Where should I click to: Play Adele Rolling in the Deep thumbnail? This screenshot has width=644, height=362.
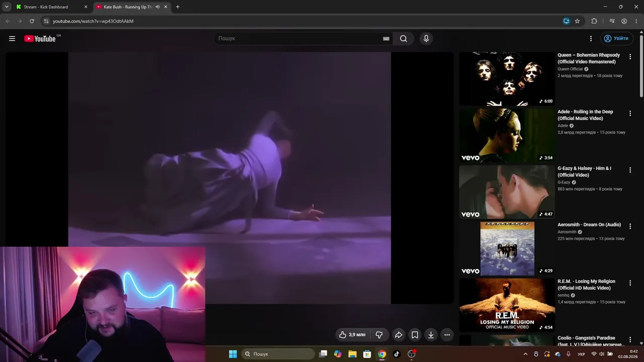pos(507,135)
